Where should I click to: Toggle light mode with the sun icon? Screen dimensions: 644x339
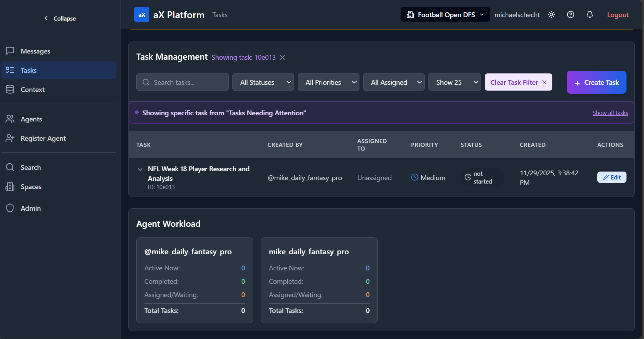[x=551, y=14]
